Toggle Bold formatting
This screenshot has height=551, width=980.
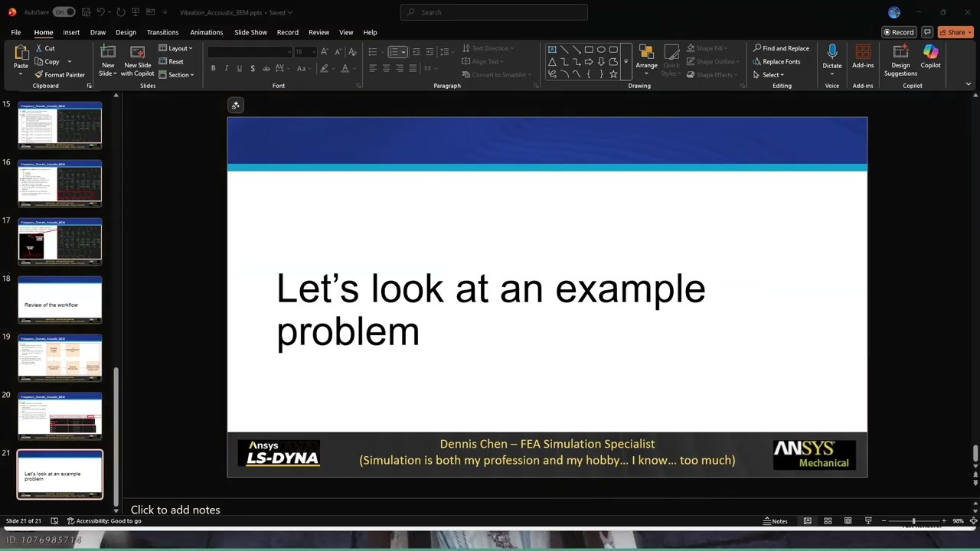[213, 68]
